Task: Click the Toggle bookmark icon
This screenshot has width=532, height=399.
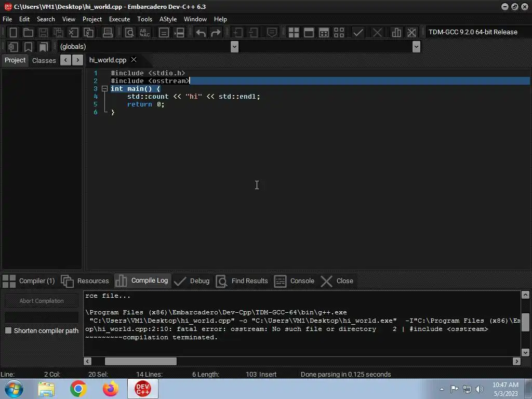Action: (28, 47)
